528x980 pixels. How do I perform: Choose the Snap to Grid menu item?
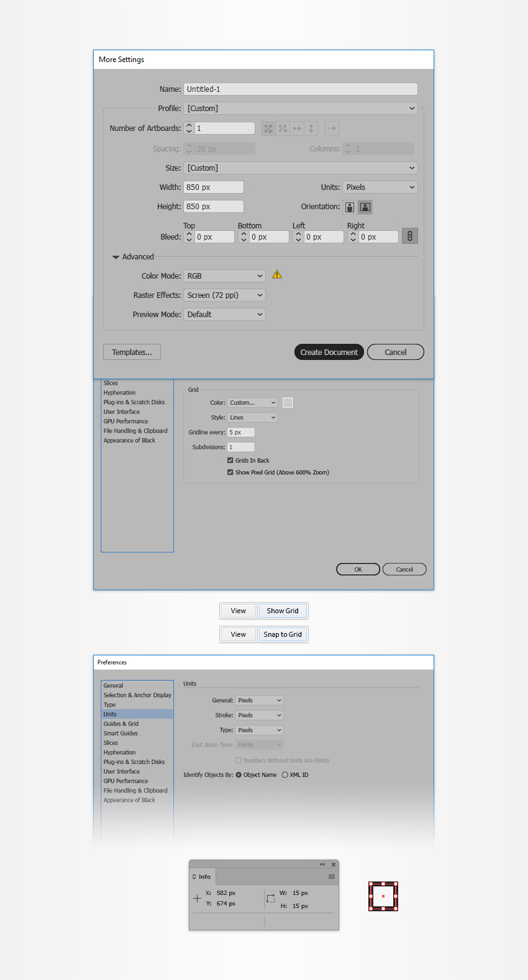[283, 634]
